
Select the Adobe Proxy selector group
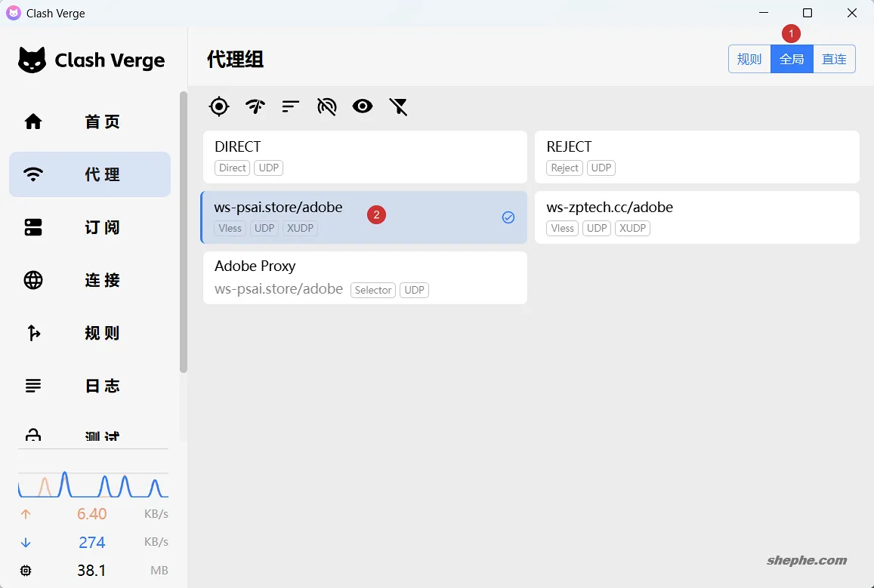[365, 278]
